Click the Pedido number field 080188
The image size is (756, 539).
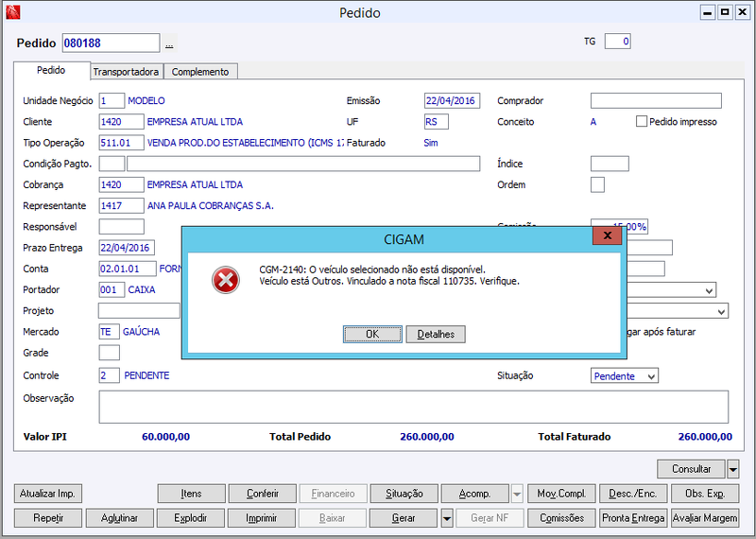tap(111, 43)
